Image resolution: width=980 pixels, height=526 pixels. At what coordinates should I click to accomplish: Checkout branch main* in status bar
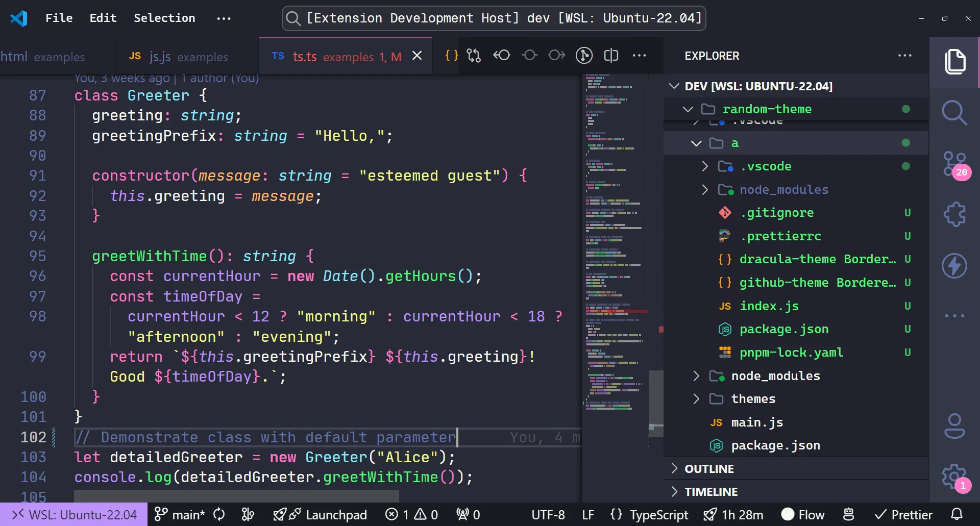tap(180, 514)
